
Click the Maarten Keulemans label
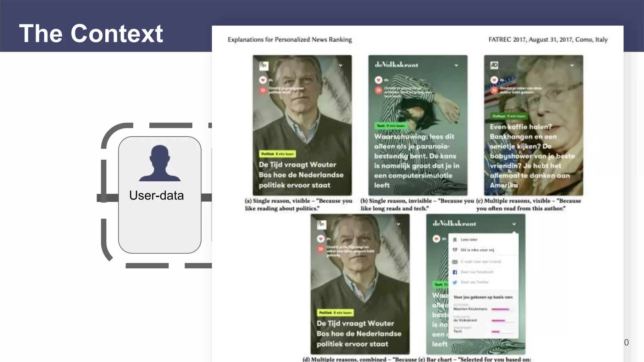pyautogui.click(x=470, y=309)
